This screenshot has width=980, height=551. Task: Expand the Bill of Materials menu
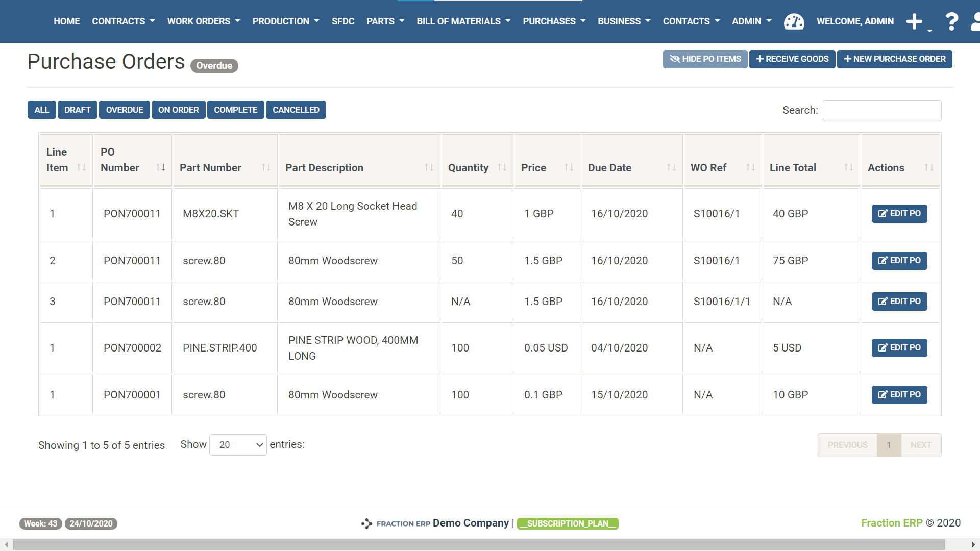pos(463,21)
